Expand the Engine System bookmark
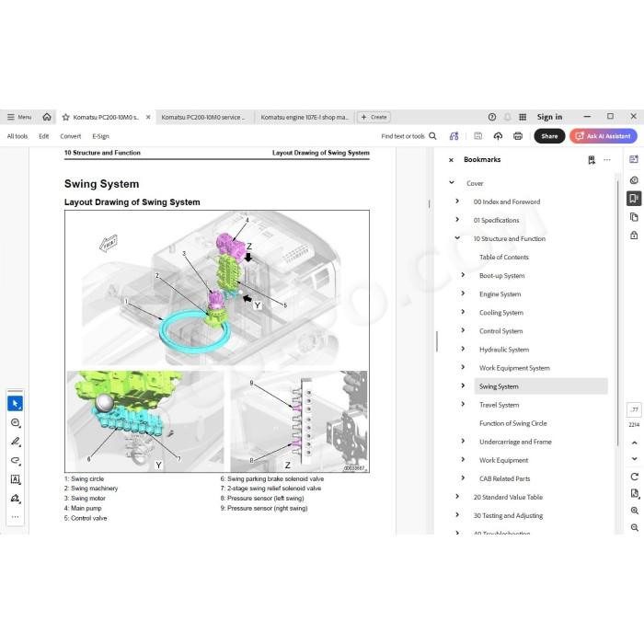This screenshot has width=644, height=644. tap(463, 293)
